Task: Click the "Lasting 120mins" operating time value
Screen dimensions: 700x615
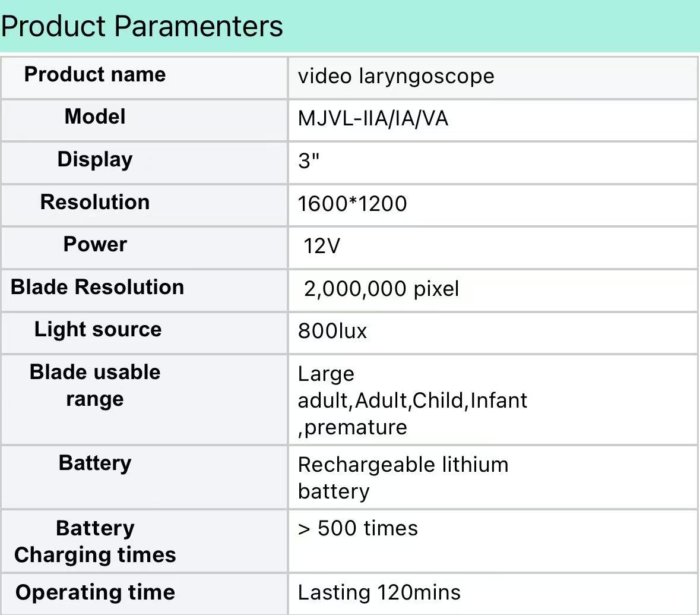Action: point(379,592)
